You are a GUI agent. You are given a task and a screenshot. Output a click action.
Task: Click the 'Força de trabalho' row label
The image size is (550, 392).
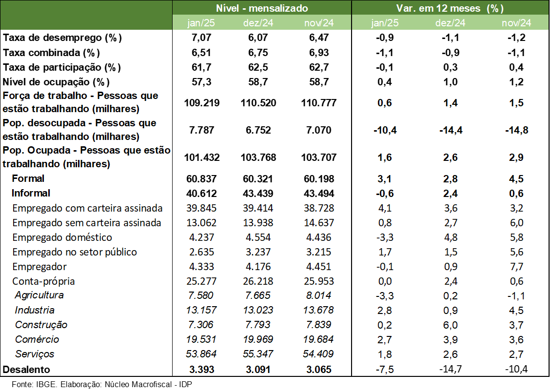[80, 102]
